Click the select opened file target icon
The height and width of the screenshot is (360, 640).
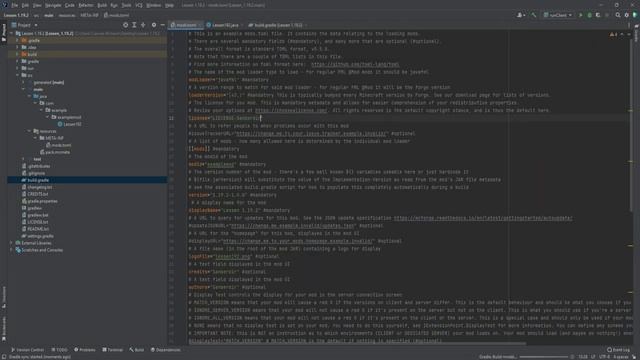[x=125, y=25]
